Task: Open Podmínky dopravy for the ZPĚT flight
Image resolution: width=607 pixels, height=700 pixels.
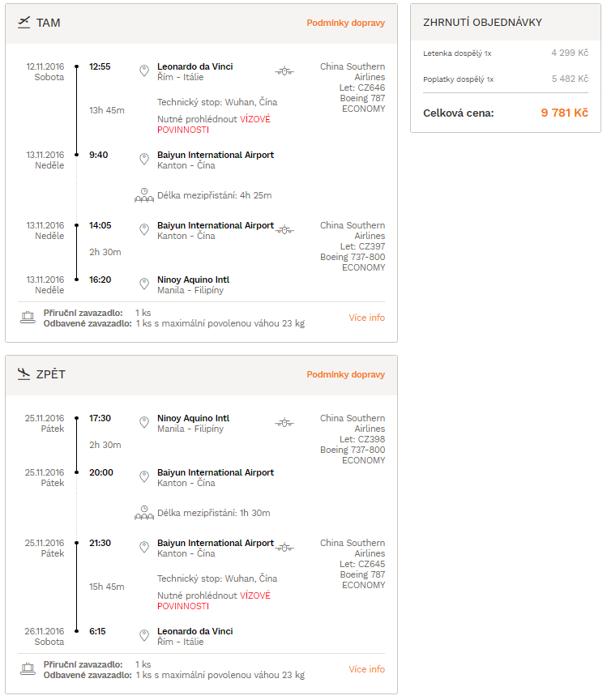Action: point(345,374)
